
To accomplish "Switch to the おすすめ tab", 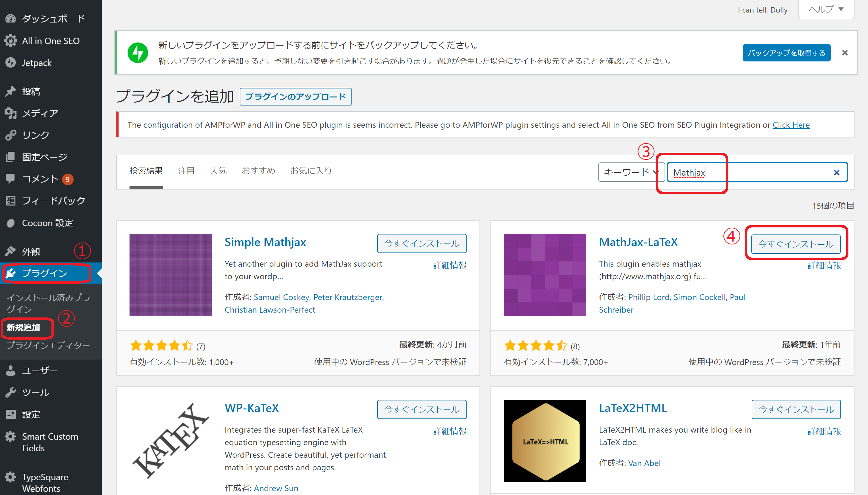I will tap(258, 171).
